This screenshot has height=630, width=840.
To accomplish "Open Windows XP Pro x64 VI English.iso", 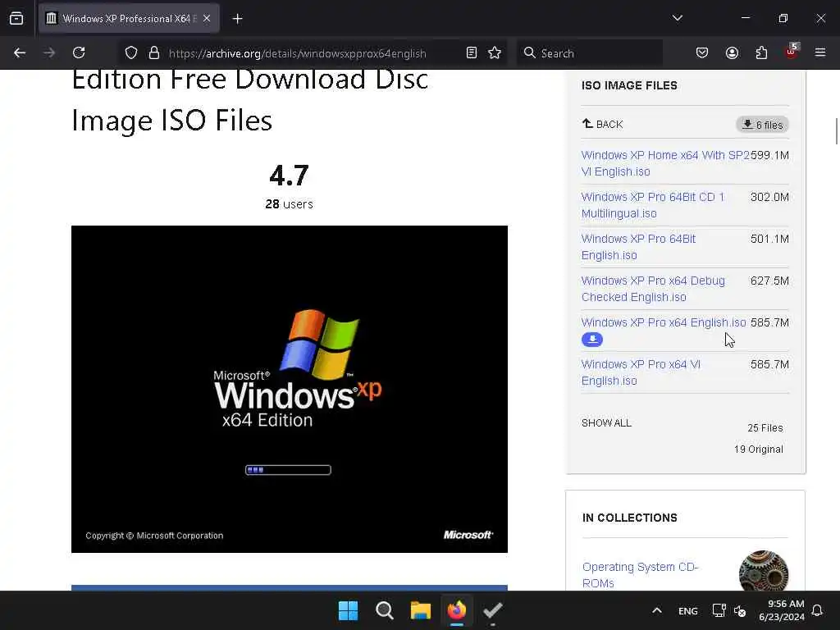I will pos(641,372).
